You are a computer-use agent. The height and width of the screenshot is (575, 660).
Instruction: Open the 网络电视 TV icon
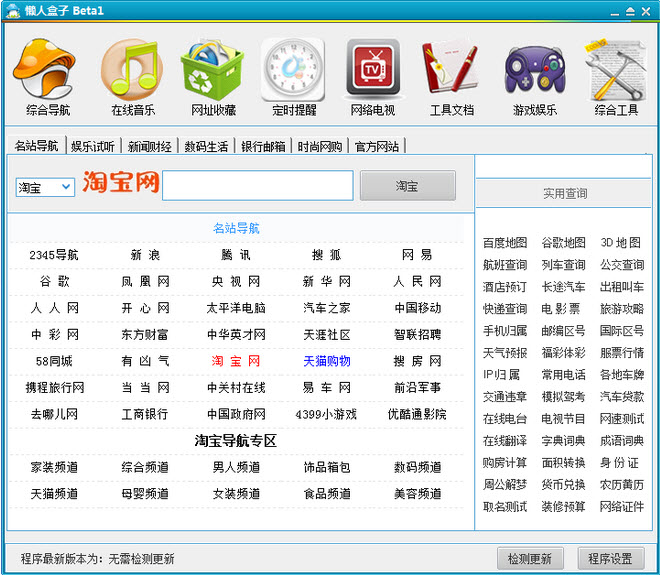pyautogui.click(x=373, y=69)
